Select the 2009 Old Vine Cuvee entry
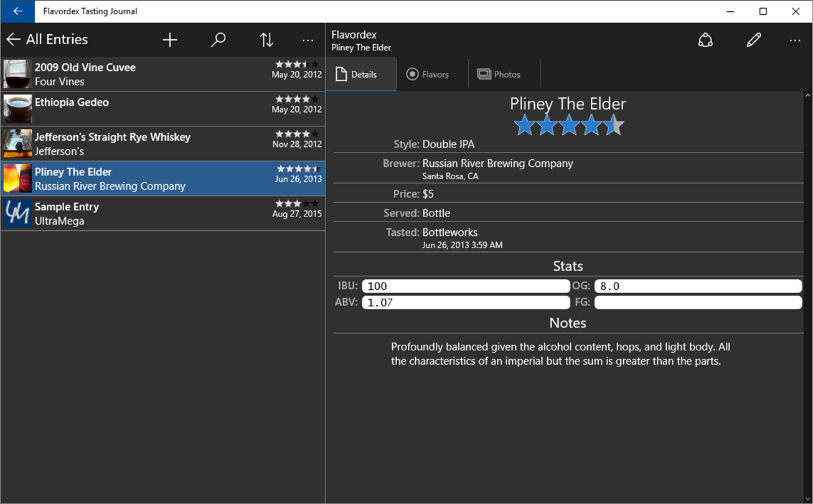 [x=163, y=74]
